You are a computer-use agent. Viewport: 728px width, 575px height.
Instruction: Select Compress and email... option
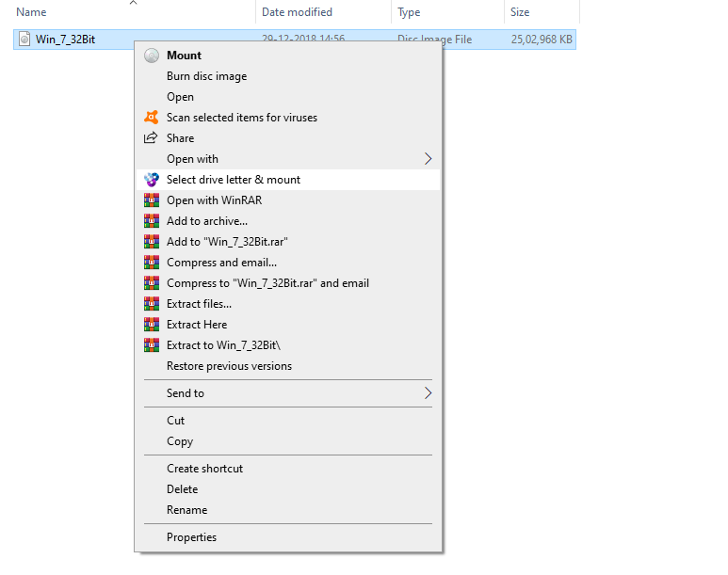(x=288, y=263)
